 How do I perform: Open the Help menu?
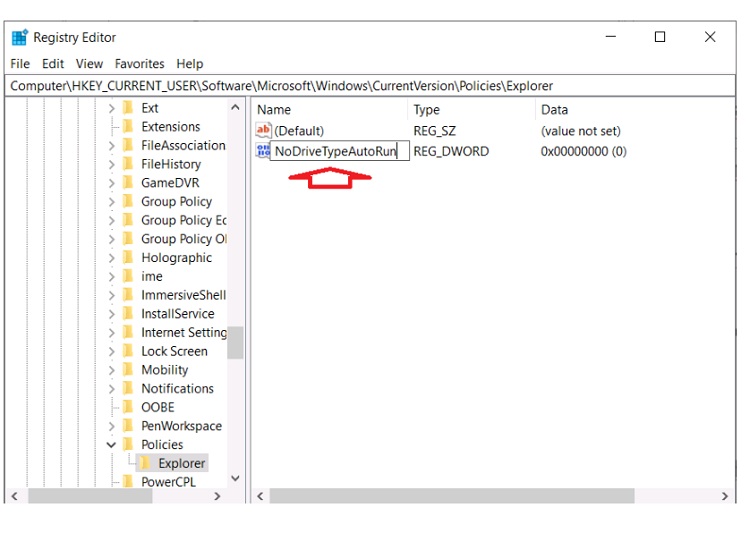(189, 64)
